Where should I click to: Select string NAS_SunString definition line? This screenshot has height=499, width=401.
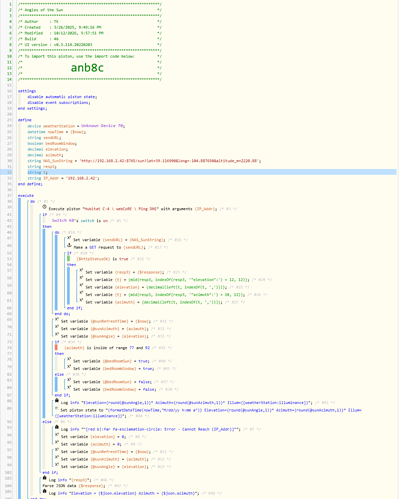point(144,161)
